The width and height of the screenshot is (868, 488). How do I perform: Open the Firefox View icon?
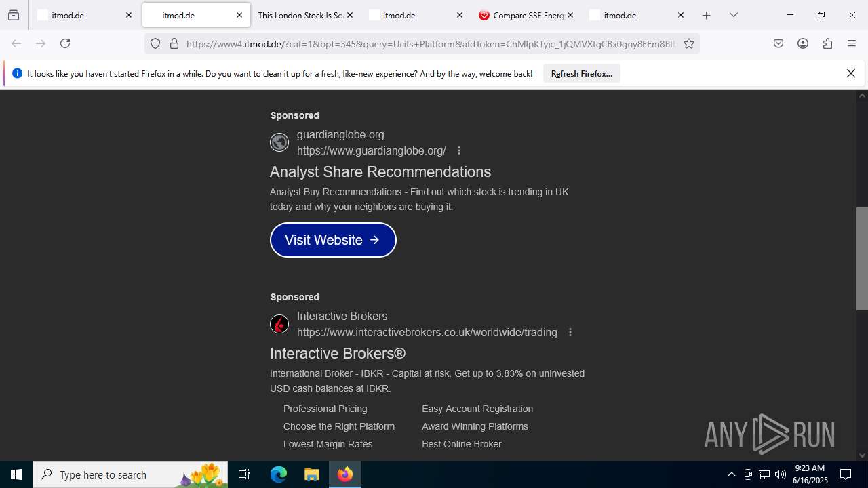coord(14,15)
